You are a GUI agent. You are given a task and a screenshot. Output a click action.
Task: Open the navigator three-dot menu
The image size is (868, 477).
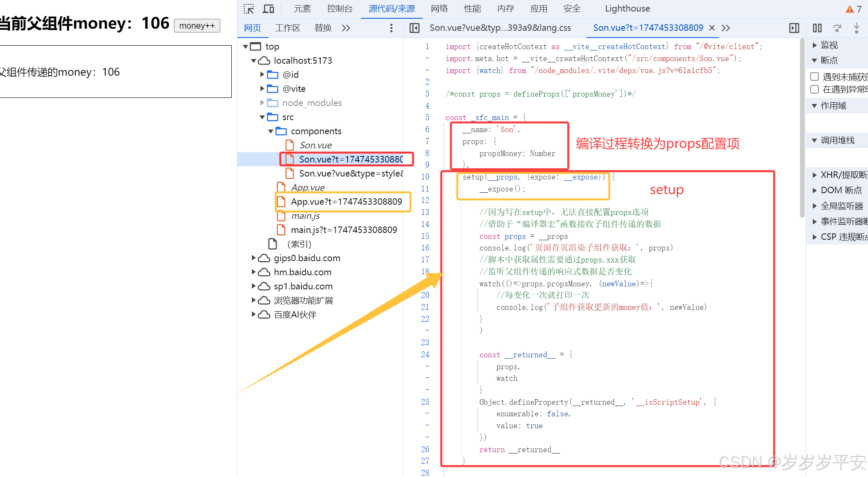tap(391, 28)
